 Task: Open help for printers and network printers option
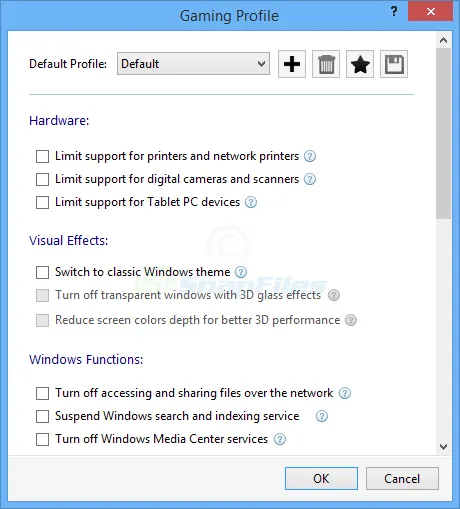(x=310, y=156)
